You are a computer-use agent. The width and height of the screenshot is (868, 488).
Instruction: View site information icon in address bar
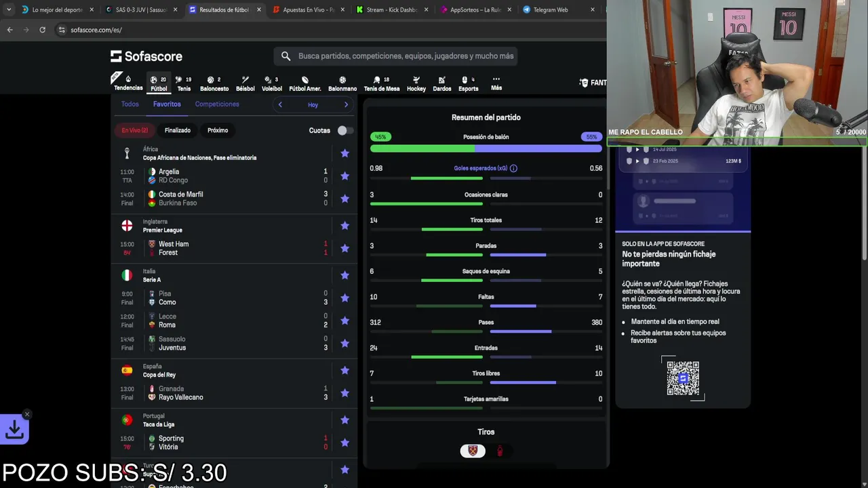(x=62, y=30)
